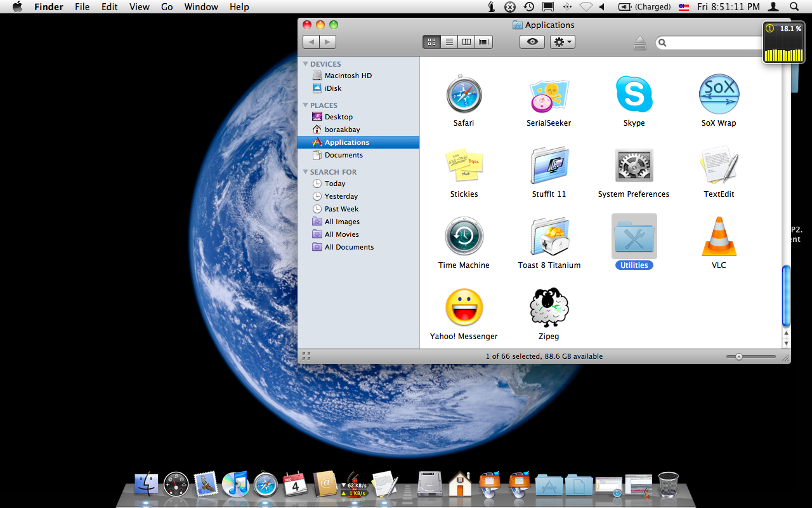
Task: Open iCal from the Dock
Action: (295, 485)
